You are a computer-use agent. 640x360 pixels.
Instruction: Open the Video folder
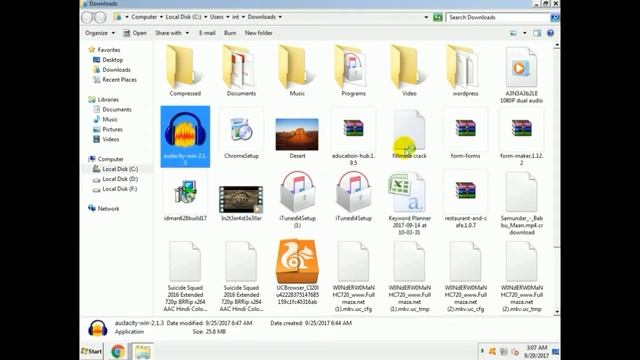[409, 71]
